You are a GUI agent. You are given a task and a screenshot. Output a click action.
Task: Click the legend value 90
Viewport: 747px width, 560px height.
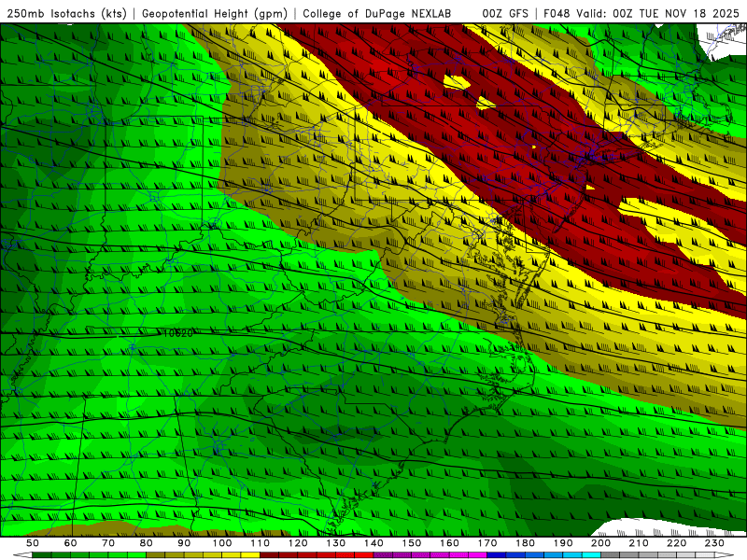point(184,543)
